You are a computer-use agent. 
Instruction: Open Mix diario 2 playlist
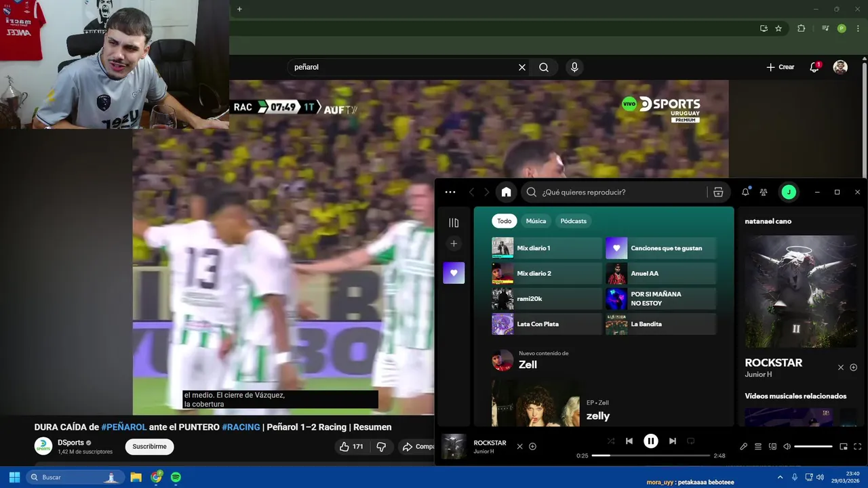547,273
